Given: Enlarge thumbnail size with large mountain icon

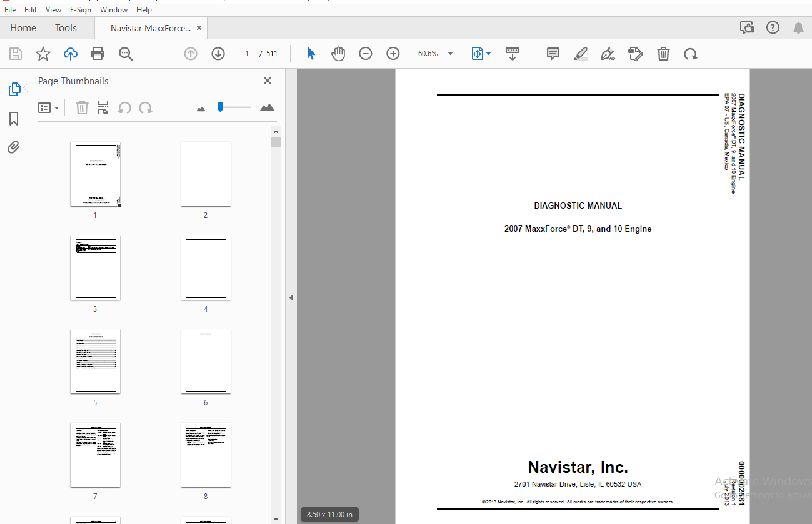Looking at the screenshot, I should point(267,107).
